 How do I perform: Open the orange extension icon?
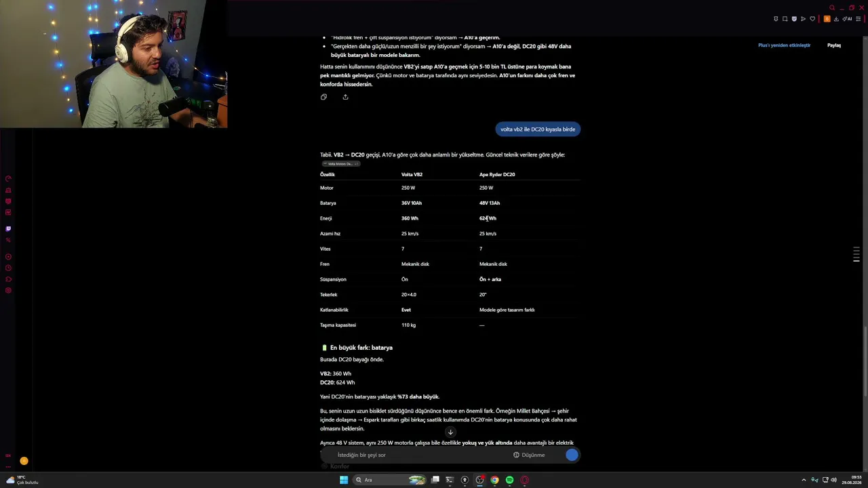coord(827,19)
